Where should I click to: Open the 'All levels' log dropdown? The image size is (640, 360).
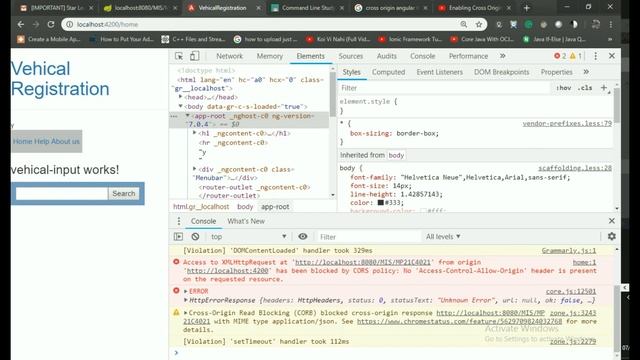point(443,237)
